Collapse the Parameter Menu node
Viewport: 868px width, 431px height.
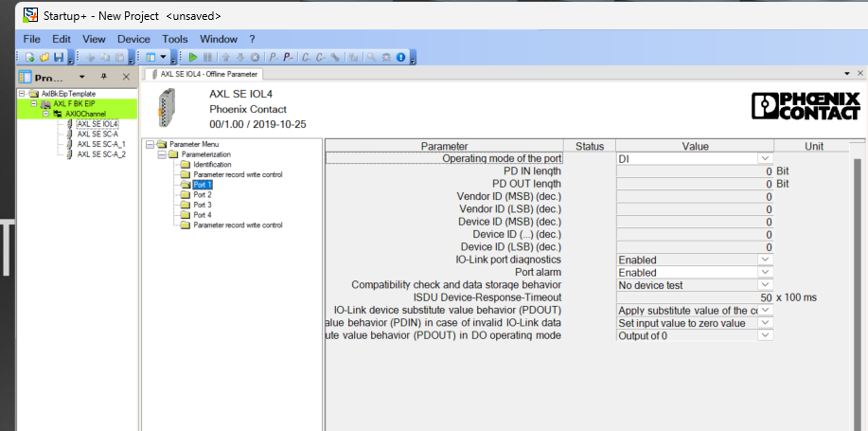(150, 144)
